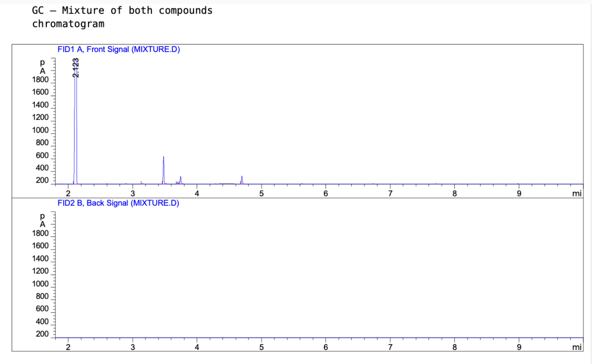Click x-axis label '4' on the back signal chart
The height and width of the screenshot is (364, 592).
point(197,347)
